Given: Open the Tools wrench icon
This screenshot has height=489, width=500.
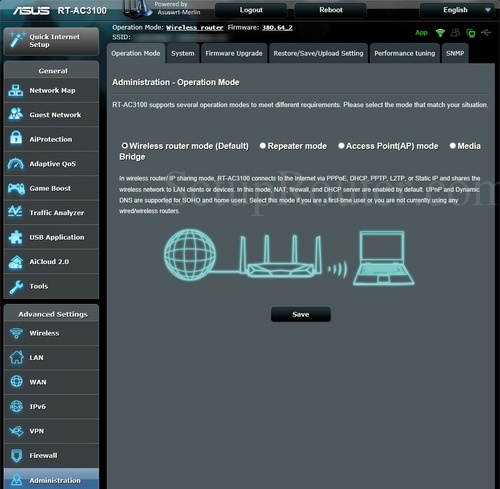Looking at the screenshot, I should click(x=16, y=287).
